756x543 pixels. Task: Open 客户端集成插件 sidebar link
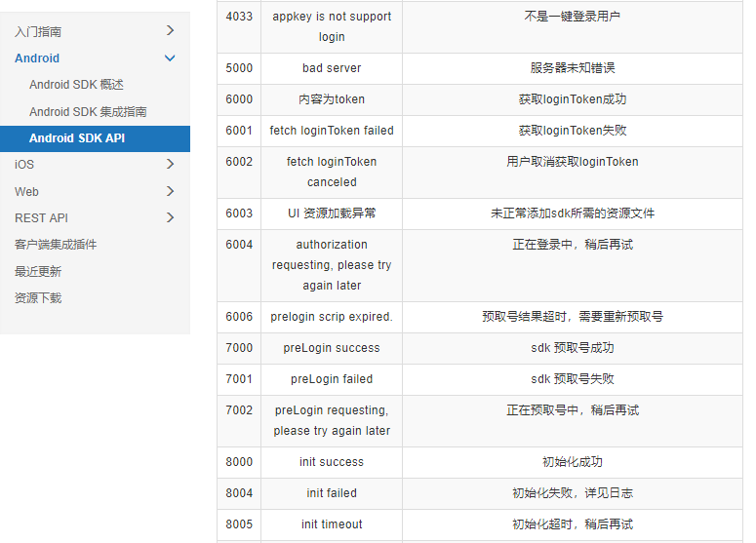(56, 245)
